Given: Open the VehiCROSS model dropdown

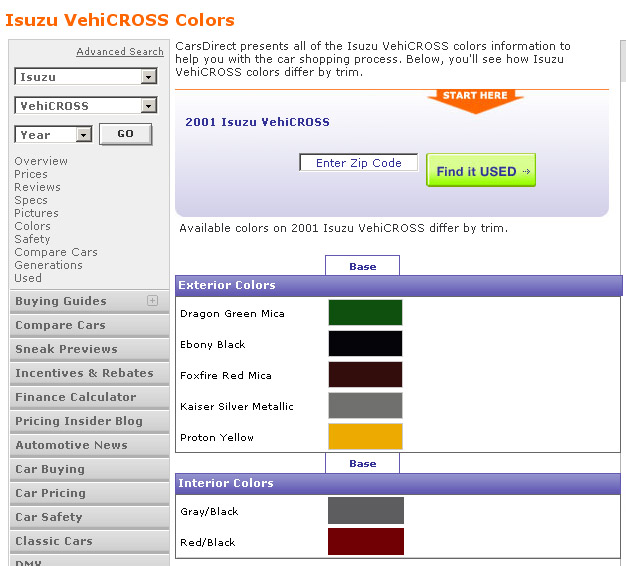Looking at the screenshot, I should pyautogui.click(x=86, y=106).
